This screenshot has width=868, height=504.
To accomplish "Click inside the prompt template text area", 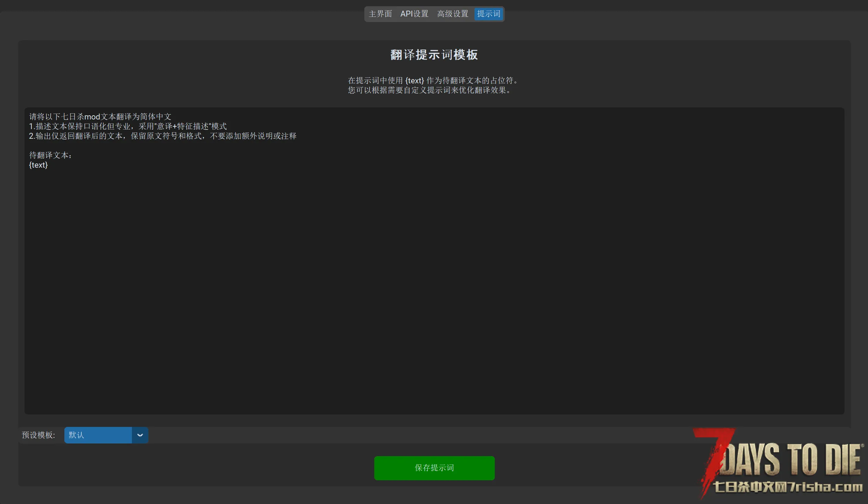I will (434, 261).
